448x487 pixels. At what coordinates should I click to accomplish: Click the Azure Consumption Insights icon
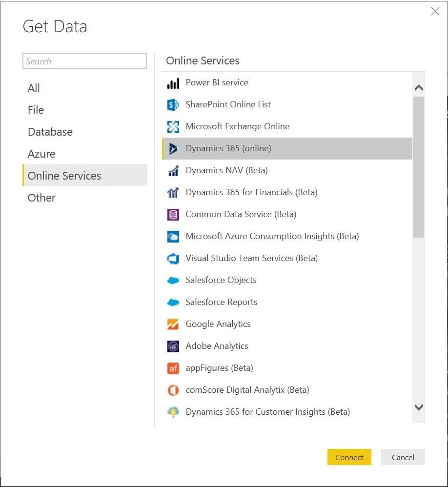click(173, 237)
